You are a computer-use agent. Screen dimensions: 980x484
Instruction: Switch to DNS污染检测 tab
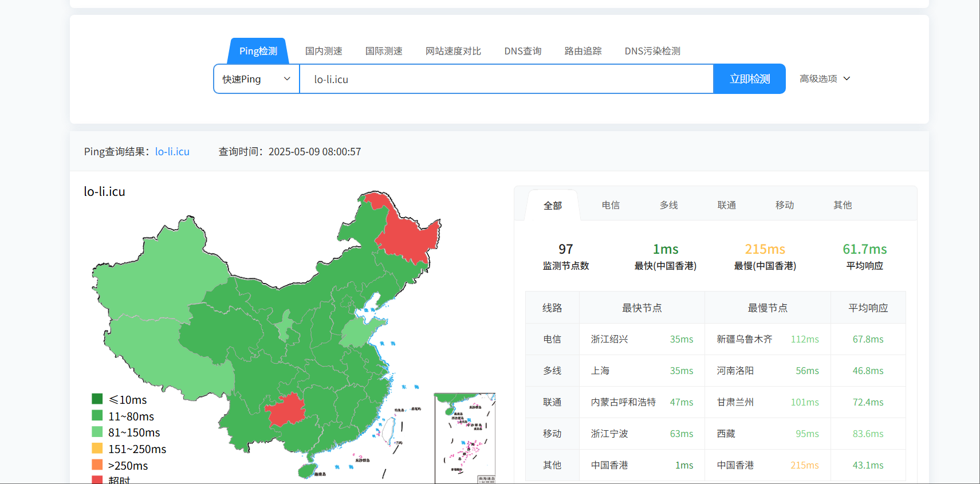point(652,51)
